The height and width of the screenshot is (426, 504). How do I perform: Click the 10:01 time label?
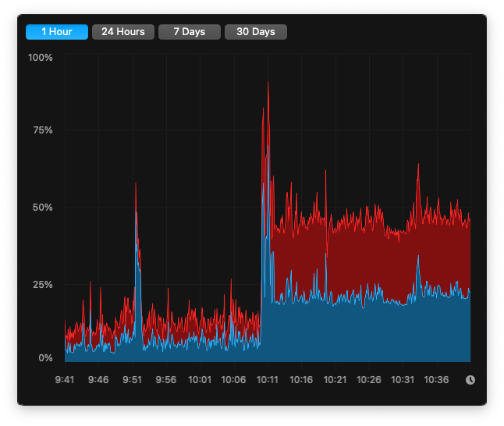click(x=201, y=380)
